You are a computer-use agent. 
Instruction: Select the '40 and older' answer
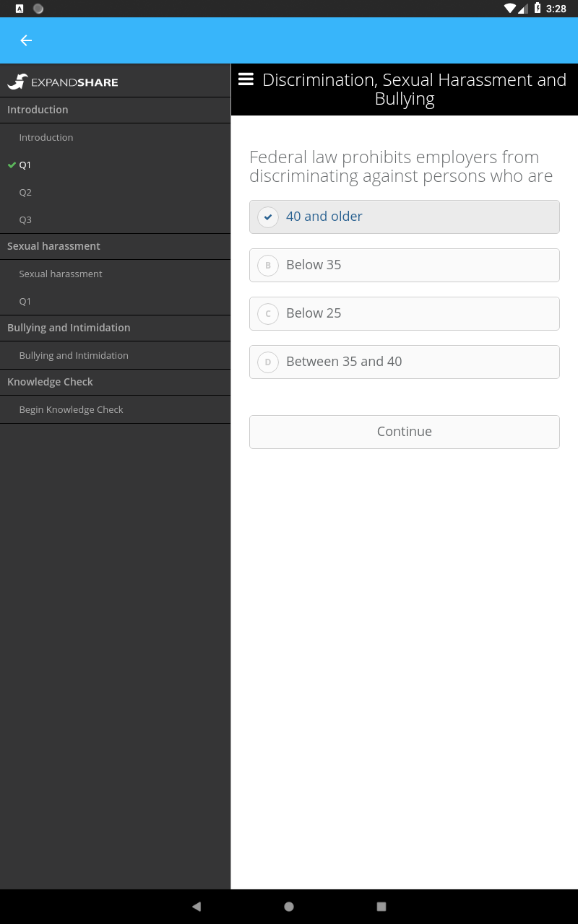[x=405, y=217]
